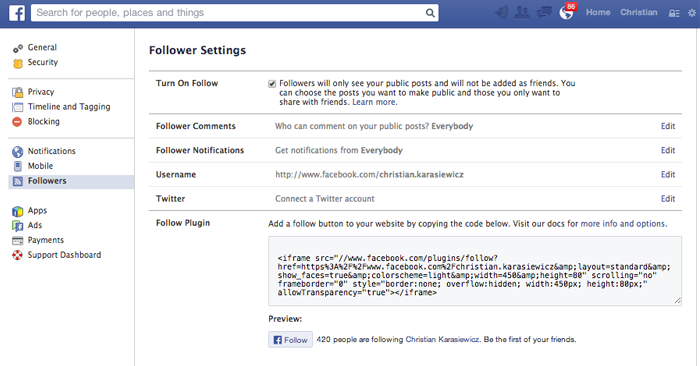700x366 pixels.
Task: Open the megaphone ads icon in top bar
Action: pyautogui.click(x=502, y=12)
